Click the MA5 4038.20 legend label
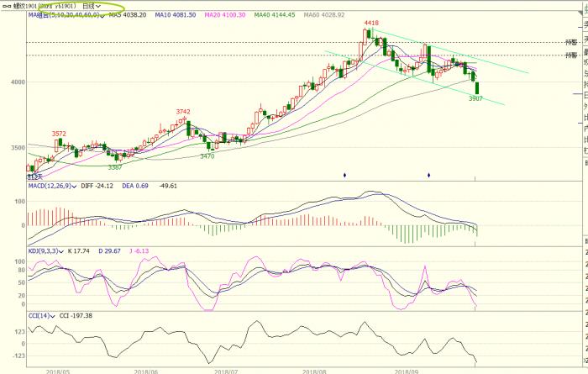The image size is (588, 374). [129, 15]
